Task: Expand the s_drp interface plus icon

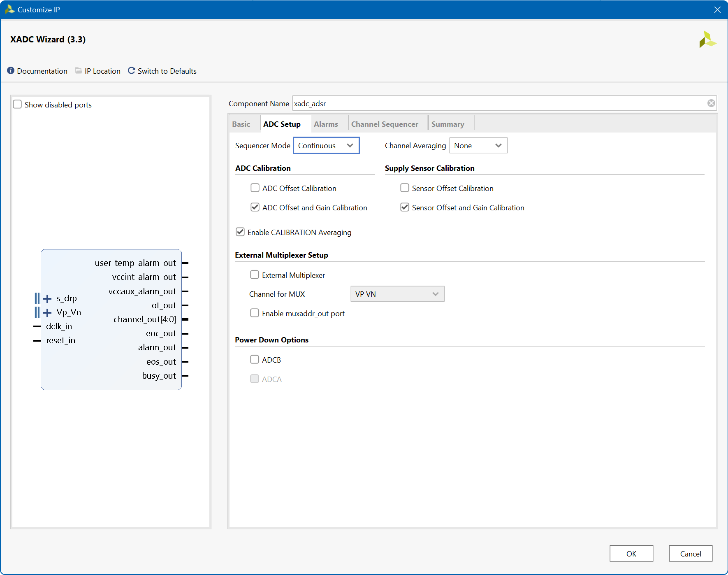Action: click(47, 298)
